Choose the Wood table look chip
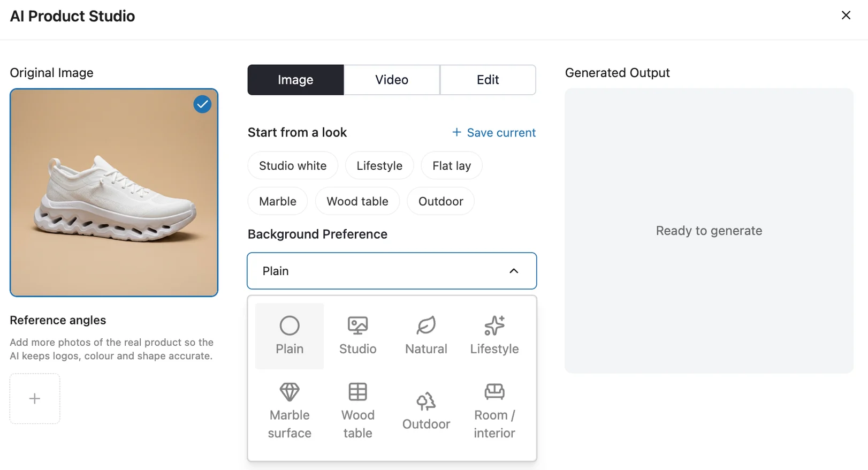 click(x=357, y=201)
